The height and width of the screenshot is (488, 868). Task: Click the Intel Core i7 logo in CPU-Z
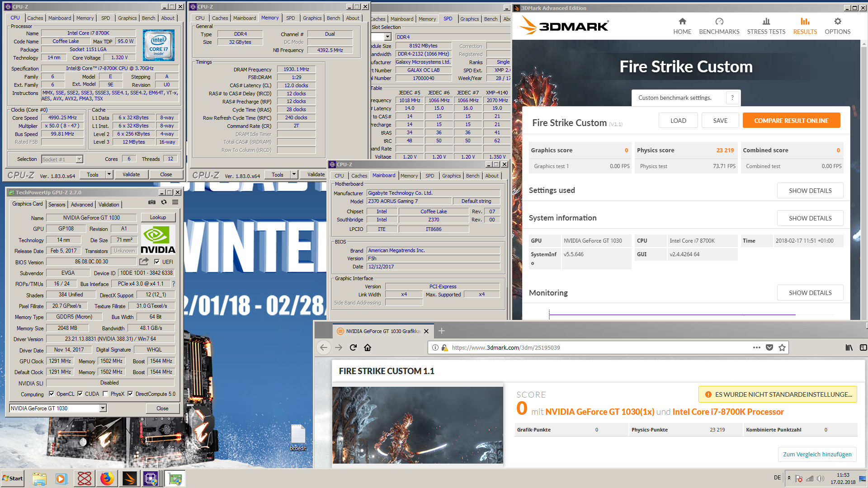159,45
